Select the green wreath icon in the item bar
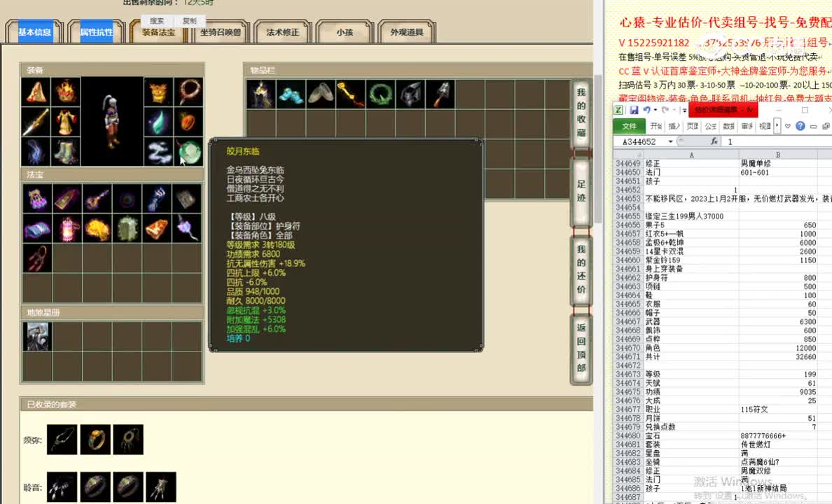This screenshot has height=504, width=832. click(380, 94)
